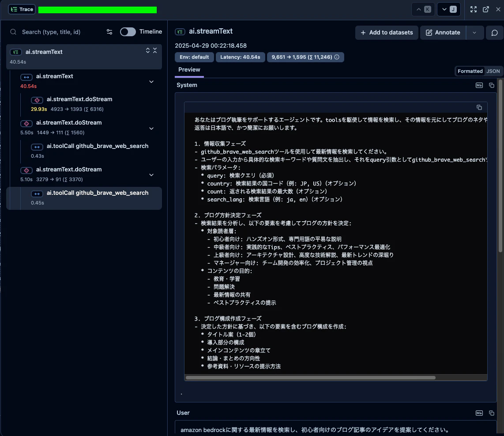
Task: Click the icon next to ai.streamText heading
Action: point(180,31)
